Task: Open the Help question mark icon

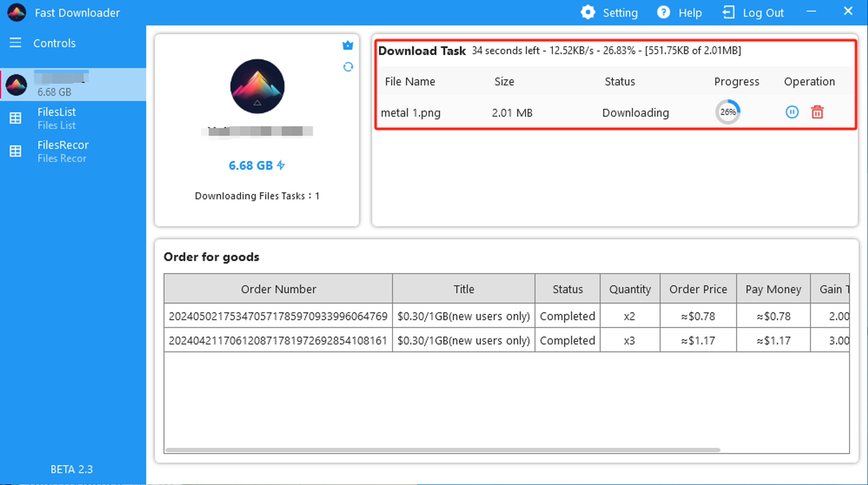Action: (x=663, y=12)
